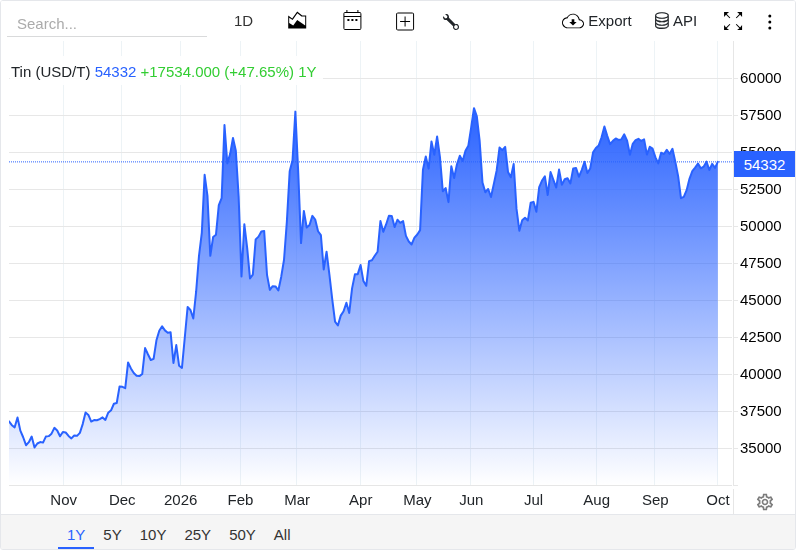Screen dimensions: 796x550
Task: Select the 50Y time range
Action: pos(242,535)
